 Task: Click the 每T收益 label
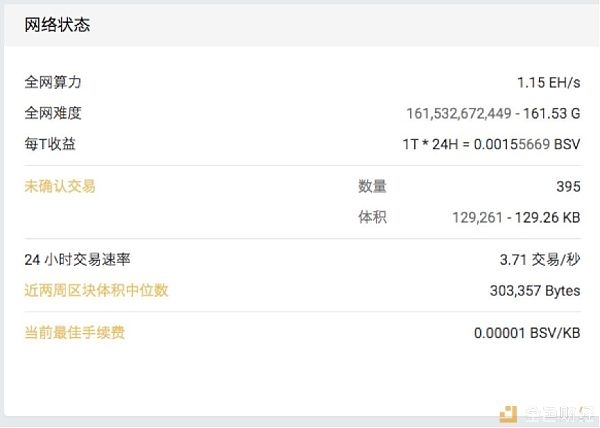pos(50,144)
